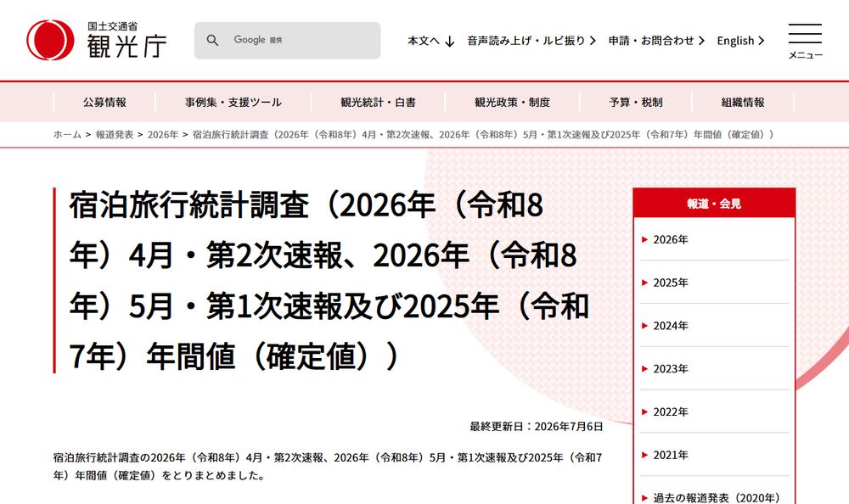Click the red triangle beside 2026年
The height and width of the screenshot is (504, 849).
(x=644, y=239)
